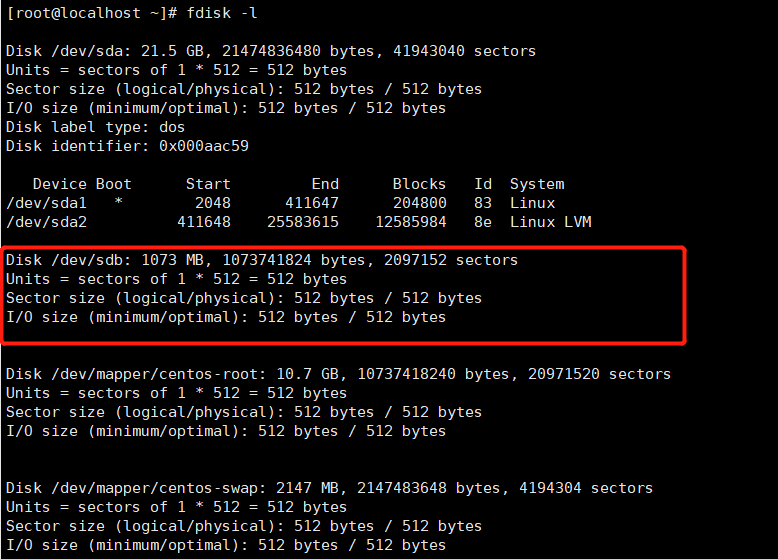Click the disk identifier '0x000aac59'
Image resolution: width=778 pixels, height=559 pixels.
(x=204, y=146)
